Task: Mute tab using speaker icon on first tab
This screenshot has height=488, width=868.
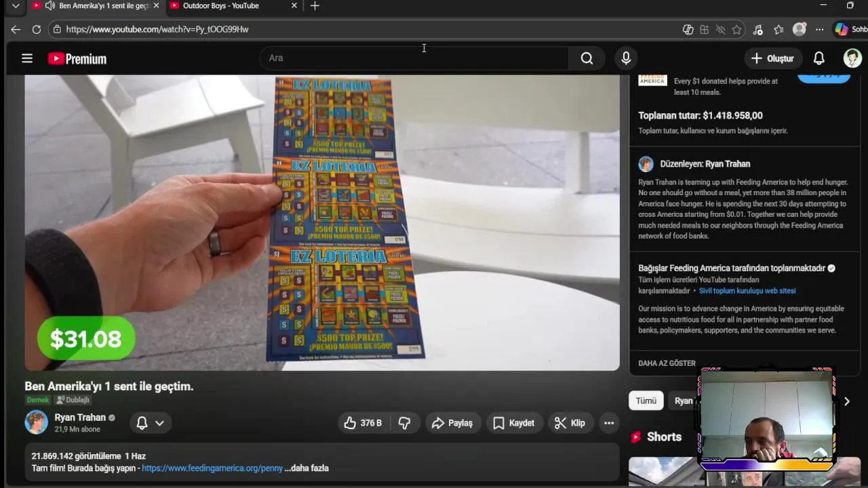Action: (x=50, y=6)
